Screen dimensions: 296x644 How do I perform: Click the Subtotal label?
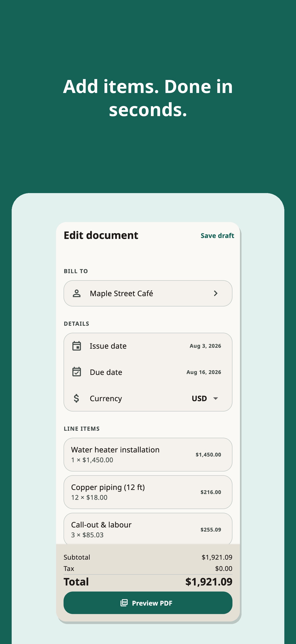(77, 557)
